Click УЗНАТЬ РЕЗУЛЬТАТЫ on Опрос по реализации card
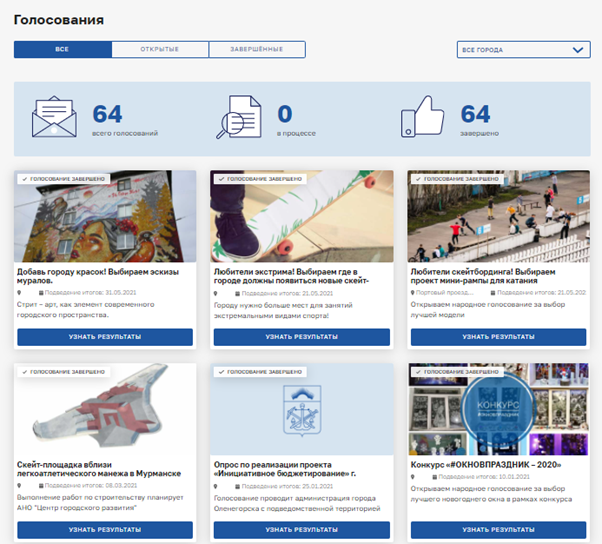The height and width of the screenshot is (544, 602). pyautogui.click(x=302, y=530)
